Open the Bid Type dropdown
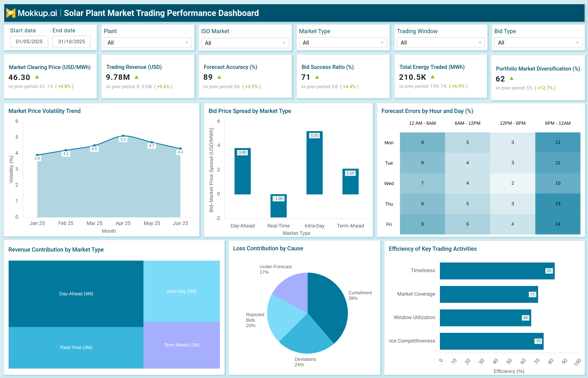This screenshot has height=378, width=588. [x=538, y=43]
